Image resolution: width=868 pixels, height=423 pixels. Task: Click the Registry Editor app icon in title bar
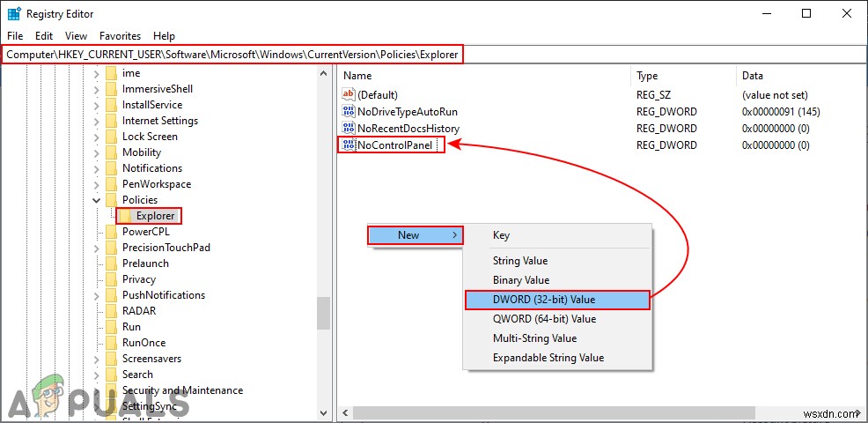(14, 14)
